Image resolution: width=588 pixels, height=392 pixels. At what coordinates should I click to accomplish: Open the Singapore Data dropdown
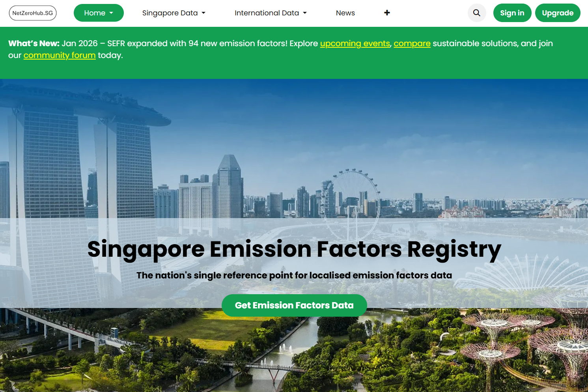[174, 13]
